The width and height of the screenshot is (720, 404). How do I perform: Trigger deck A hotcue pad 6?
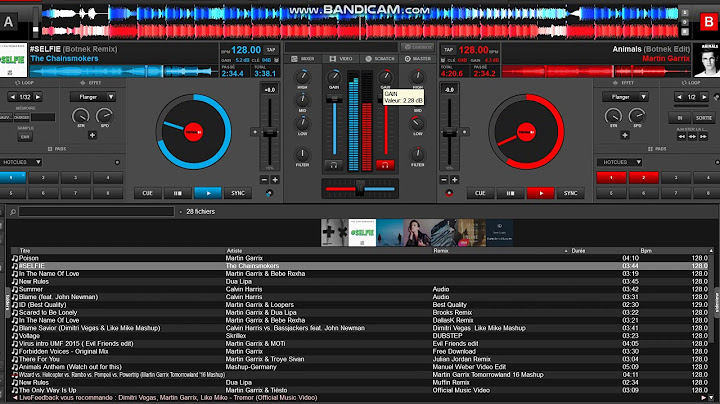[x=44, y=193]
